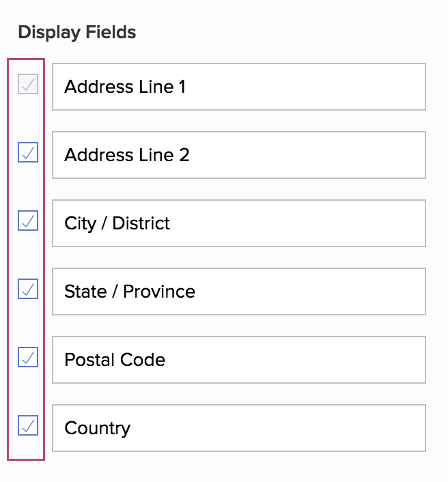Click the disabled Address Line 1 checkbox
Image resolution: width=448 pixels, height=482 pixels.
(28, 85)
